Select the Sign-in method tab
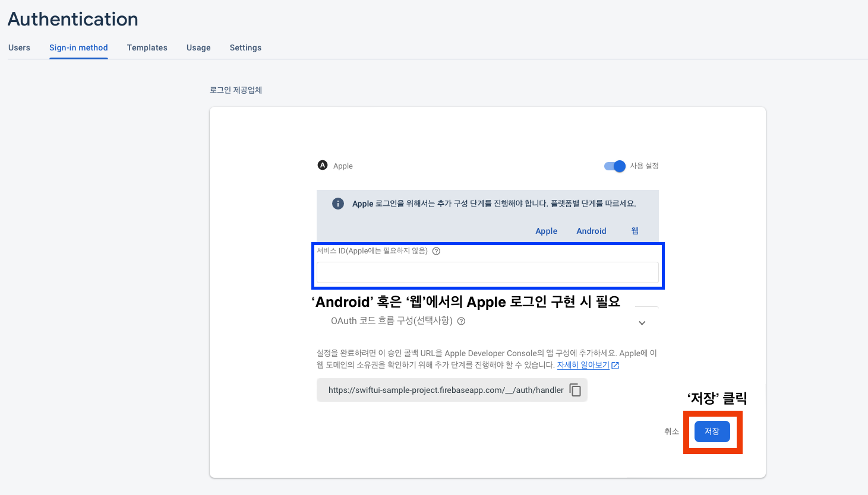Screen dimensions: 868x495 [78, 47]
